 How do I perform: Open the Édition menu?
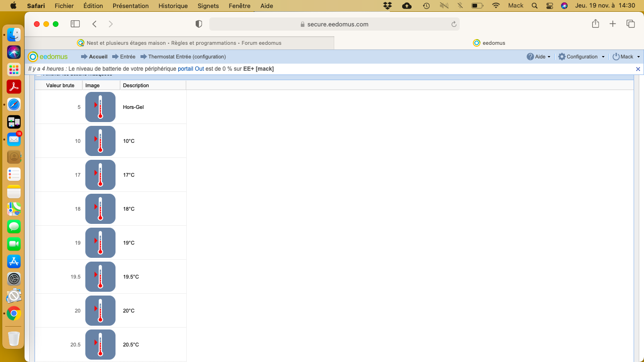coord(93,6)
